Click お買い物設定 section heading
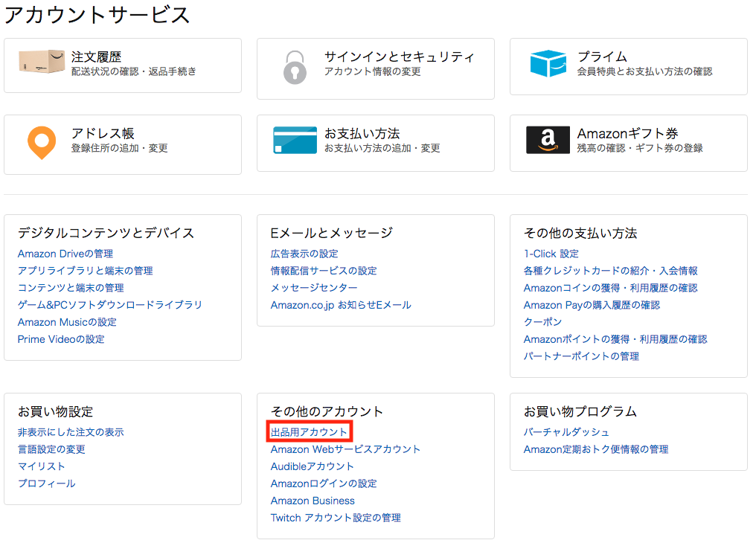 56,411
